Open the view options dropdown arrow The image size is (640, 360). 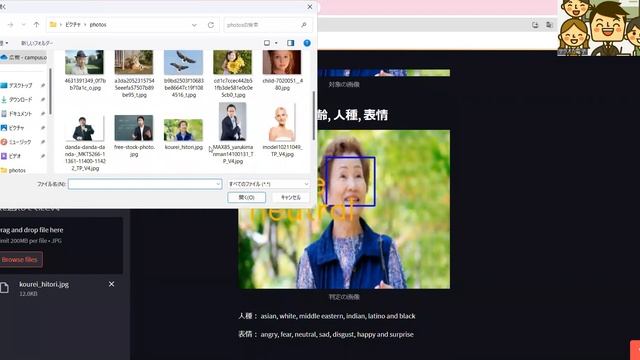276,43
